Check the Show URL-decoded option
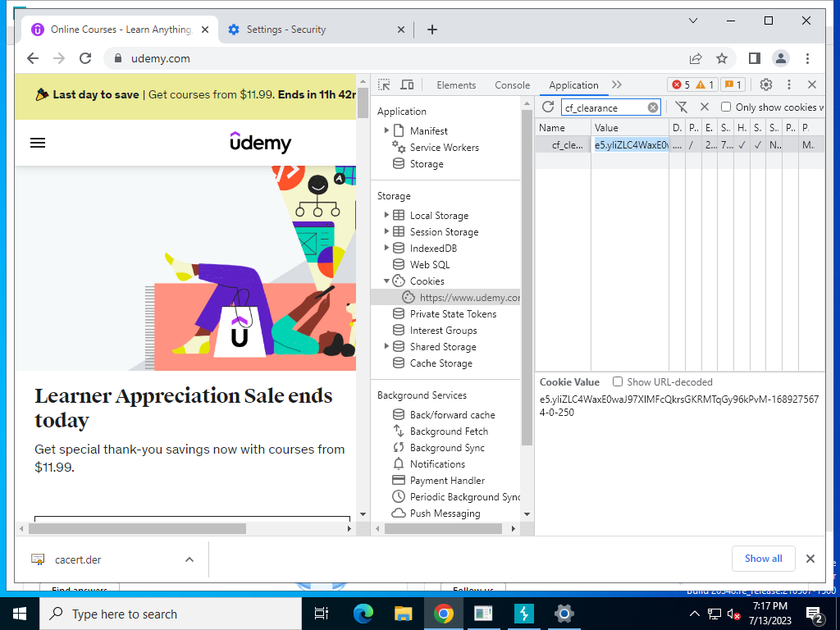The width and height of the screenshot is (840, 630). (x=618, y=382)
